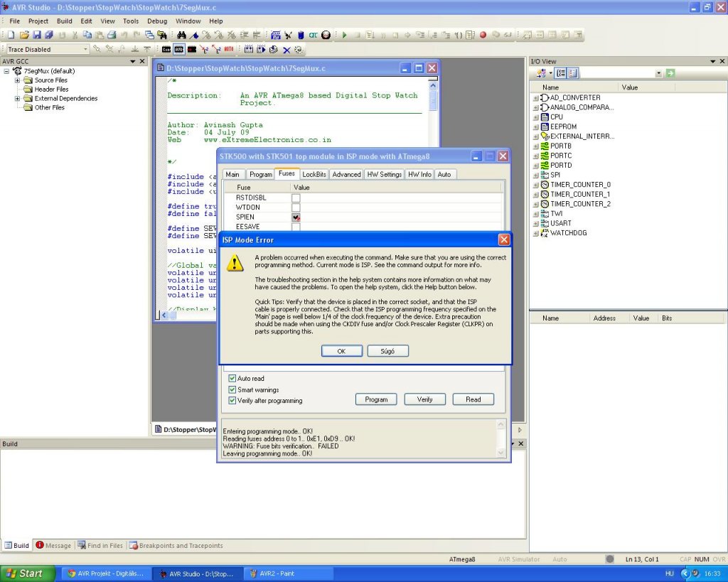
Task: Click the code editor vertical scrollbar thumb
Action: pos(433,100)
